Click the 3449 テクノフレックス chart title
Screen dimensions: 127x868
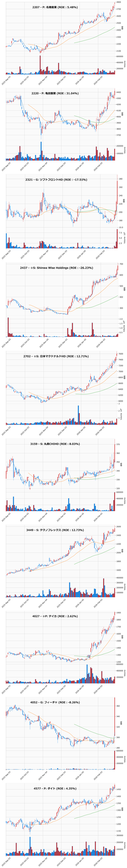(x=55, y=530)
